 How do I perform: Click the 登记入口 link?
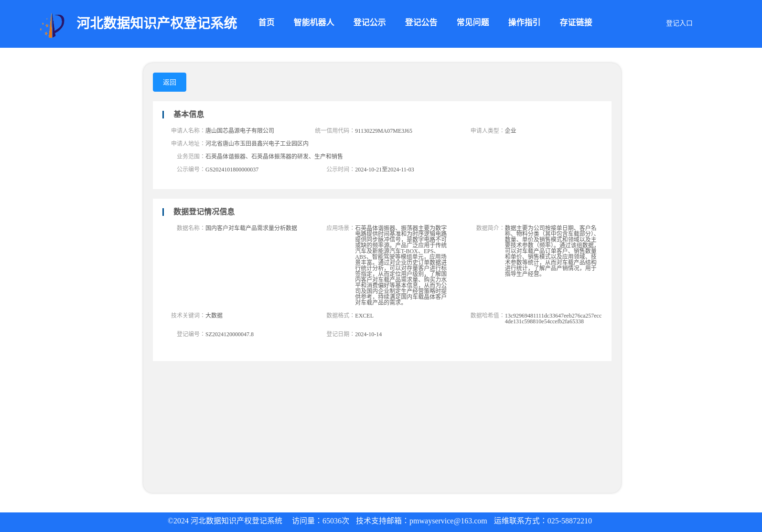679,23
